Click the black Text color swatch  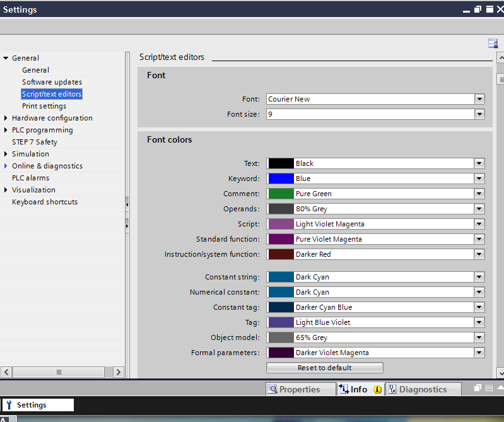point(281,163)
